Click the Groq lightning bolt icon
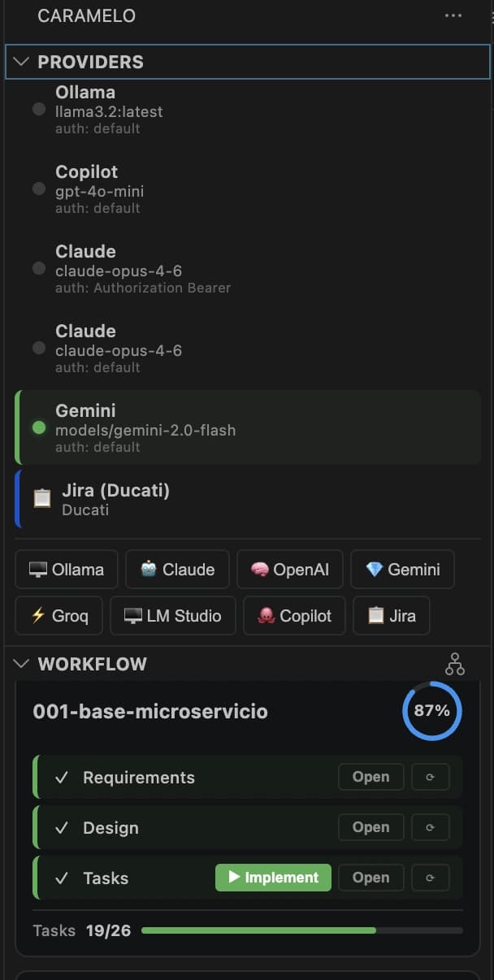 (38, 615)
